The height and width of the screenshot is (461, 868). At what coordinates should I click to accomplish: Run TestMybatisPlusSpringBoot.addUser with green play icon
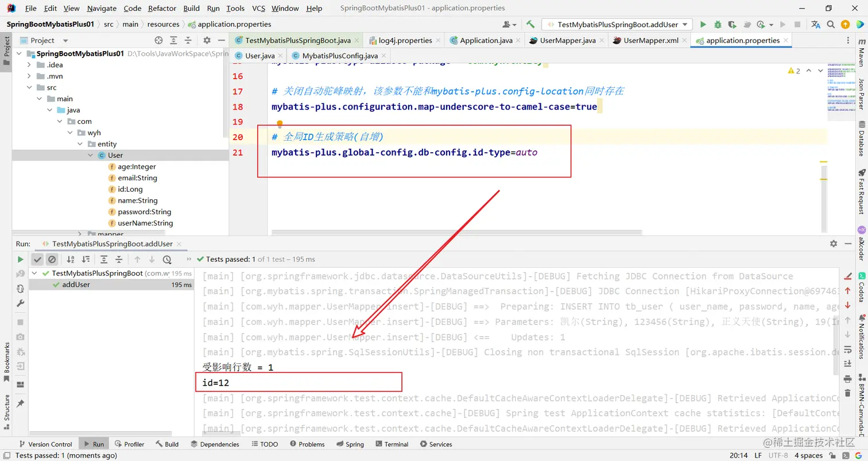coord(703,25)
